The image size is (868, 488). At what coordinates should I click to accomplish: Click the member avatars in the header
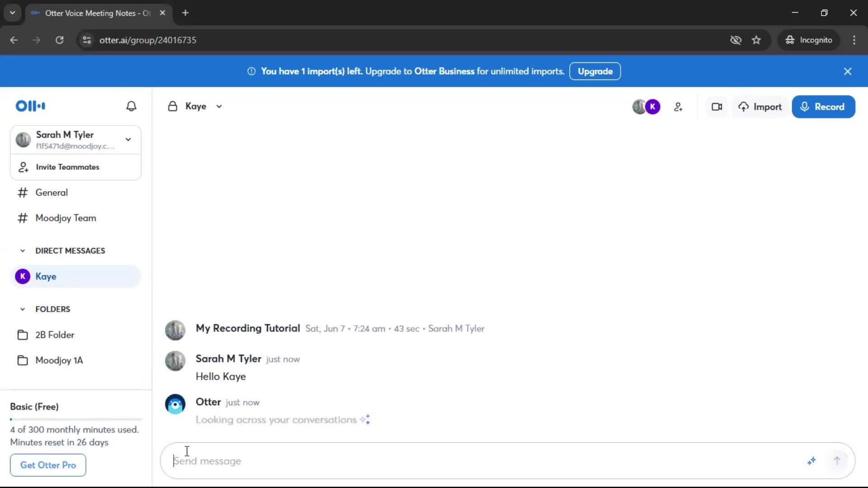646,107
